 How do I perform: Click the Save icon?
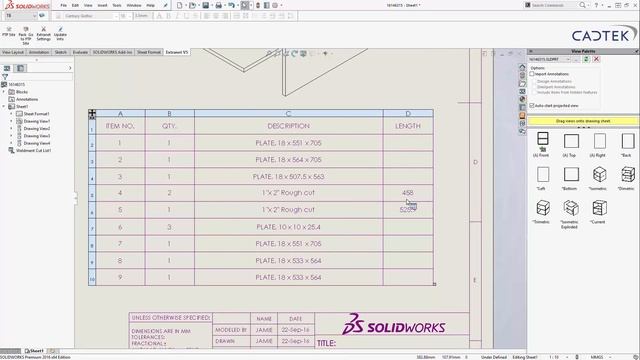(206, 5)
